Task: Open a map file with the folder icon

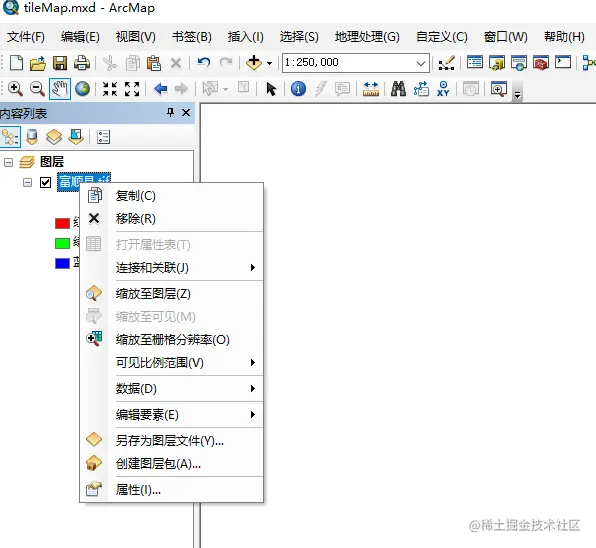Action: [38, 63]
